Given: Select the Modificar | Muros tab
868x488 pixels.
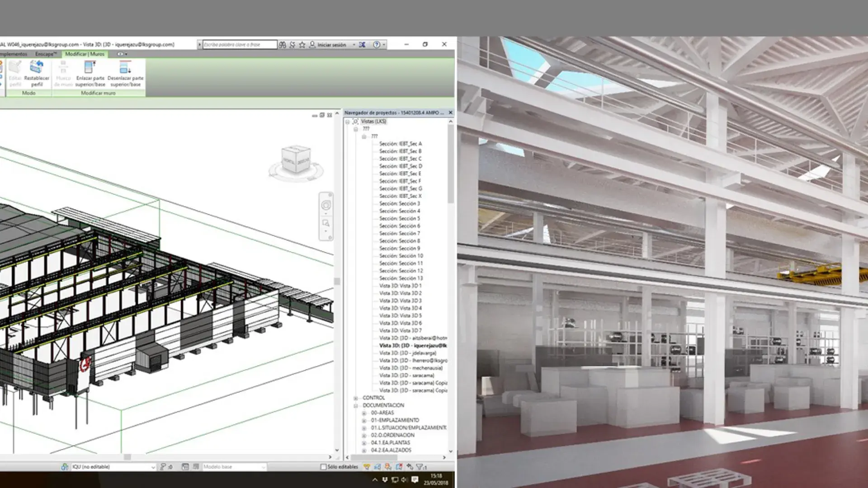Looking at the screenshot, I should [x=85, y=54].
